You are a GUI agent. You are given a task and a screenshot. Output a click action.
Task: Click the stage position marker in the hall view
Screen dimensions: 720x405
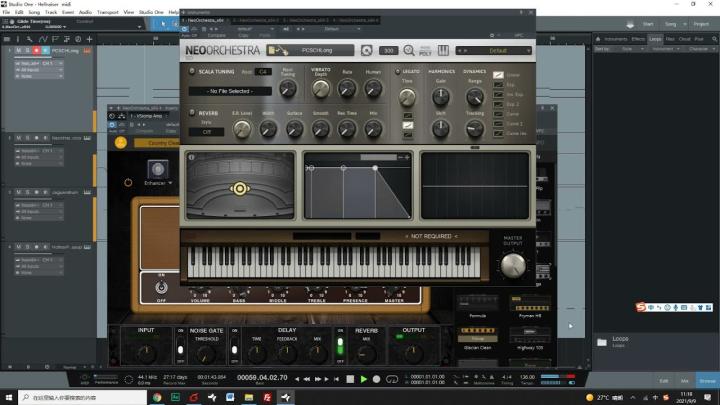point(240,188)
